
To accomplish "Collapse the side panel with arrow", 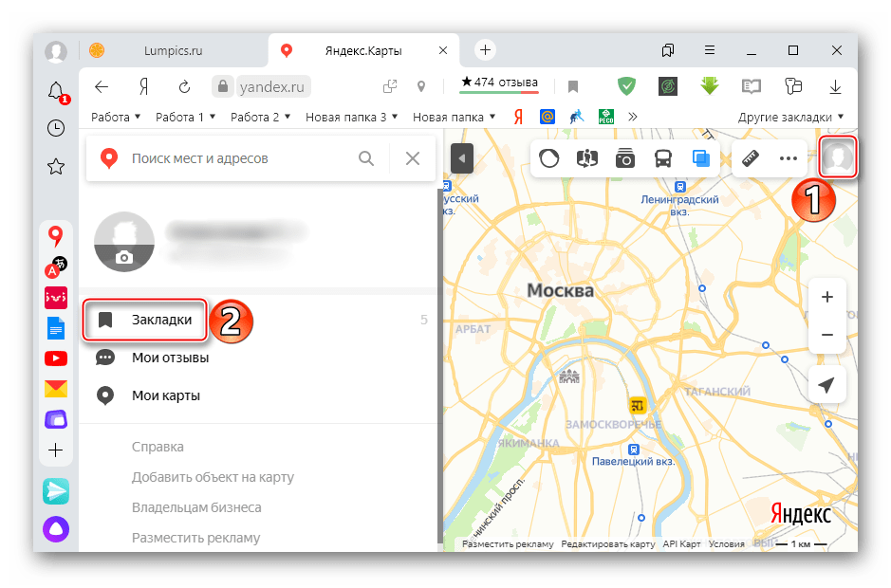I will coord(461,158).
